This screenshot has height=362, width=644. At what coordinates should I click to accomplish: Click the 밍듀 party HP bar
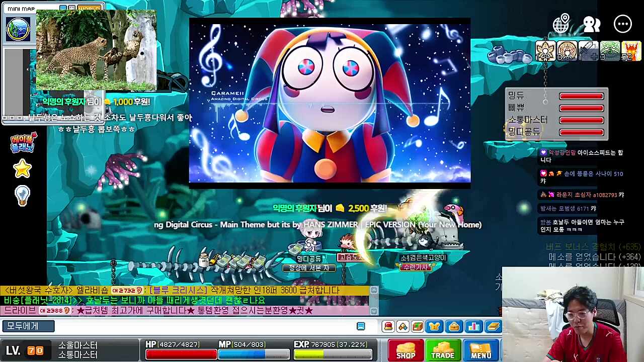click(x=581, y=96)
